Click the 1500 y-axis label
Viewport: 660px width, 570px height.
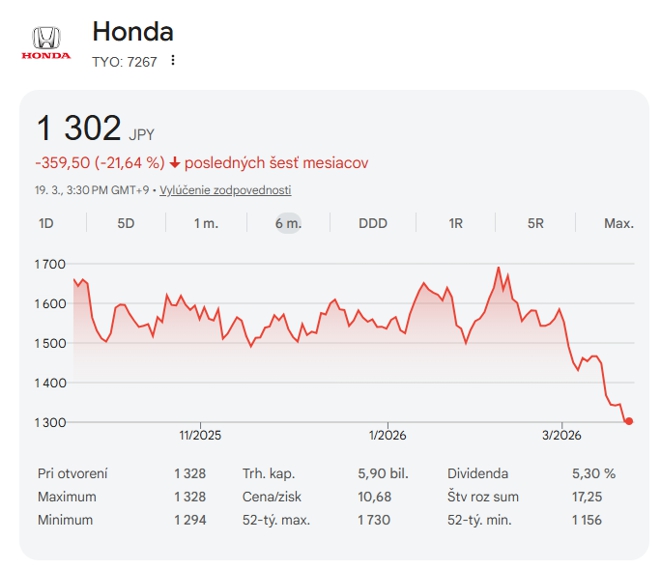pos(50,343)
